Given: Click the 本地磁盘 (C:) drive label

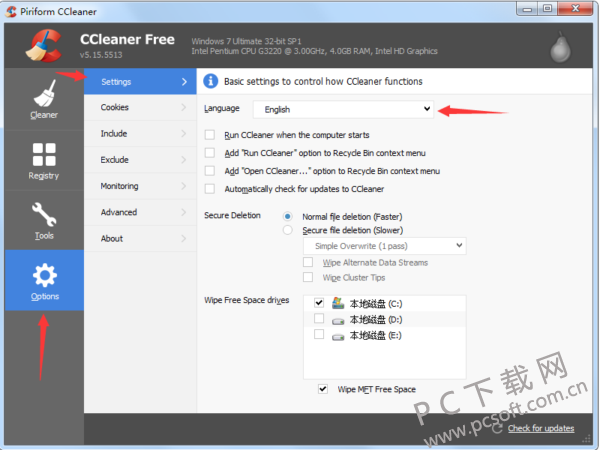Looking at the screenshot, I should pos(375,304).
